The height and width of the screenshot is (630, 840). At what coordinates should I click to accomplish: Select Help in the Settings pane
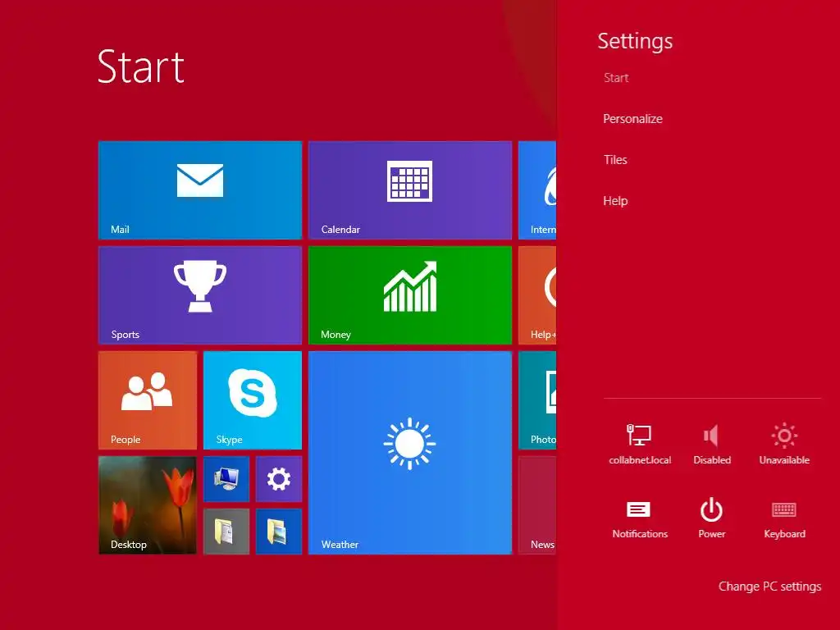click(x=615, y=201)
